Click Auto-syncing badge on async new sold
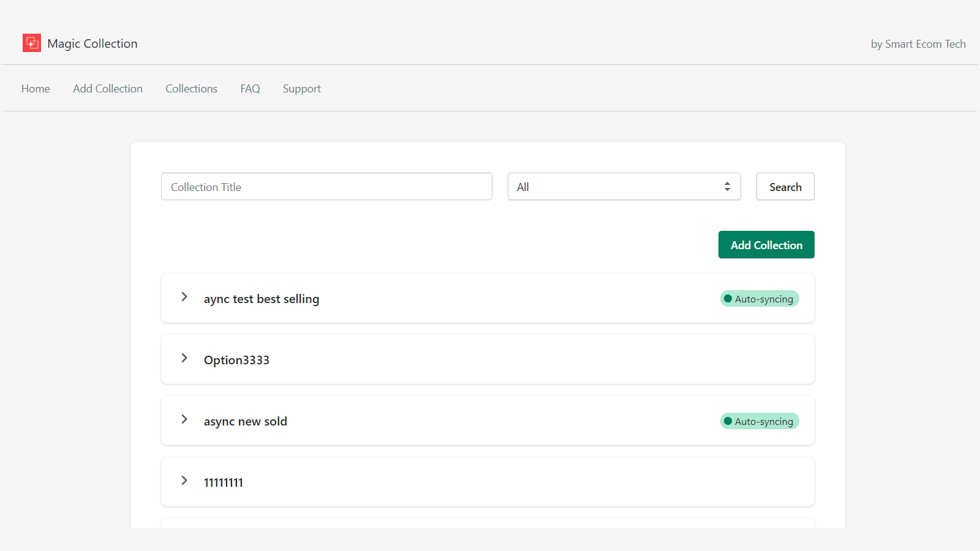This screenshot has width=980, height=551. pyautogui.click(x=759, y=421)
